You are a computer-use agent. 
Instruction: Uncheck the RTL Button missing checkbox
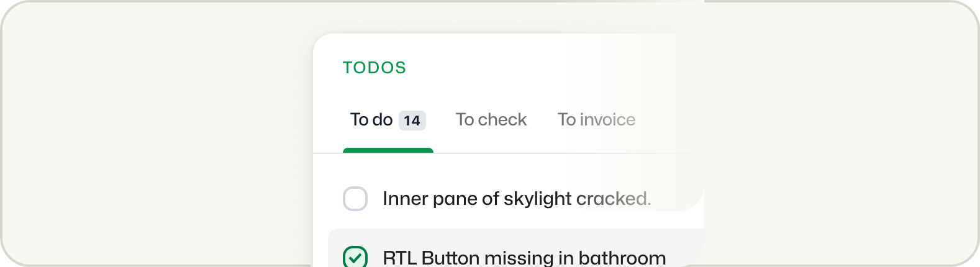(355, 257)
